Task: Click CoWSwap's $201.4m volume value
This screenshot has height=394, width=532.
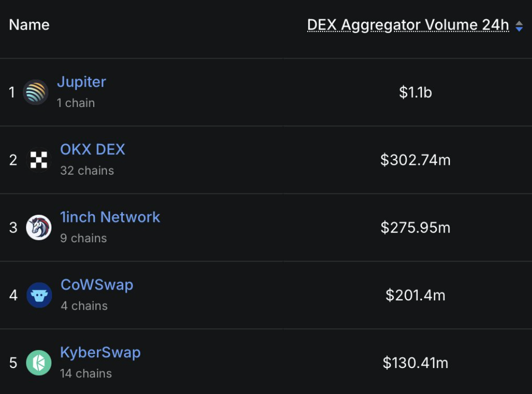Action: point(415,295)
